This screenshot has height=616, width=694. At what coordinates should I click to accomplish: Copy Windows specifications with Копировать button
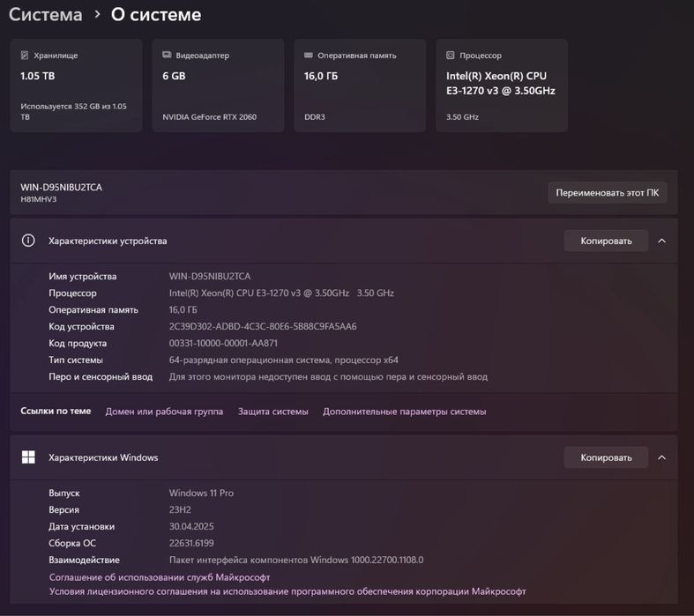(x=606, y=457)
